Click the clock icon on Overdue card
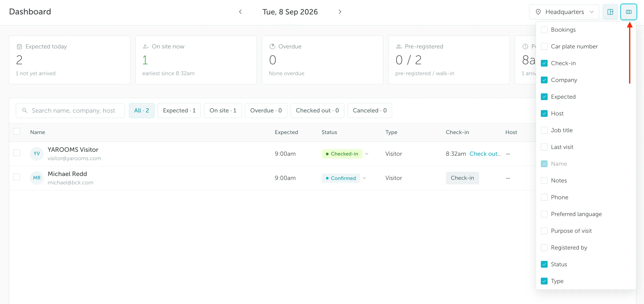The image size is (644, 304). 272,47
